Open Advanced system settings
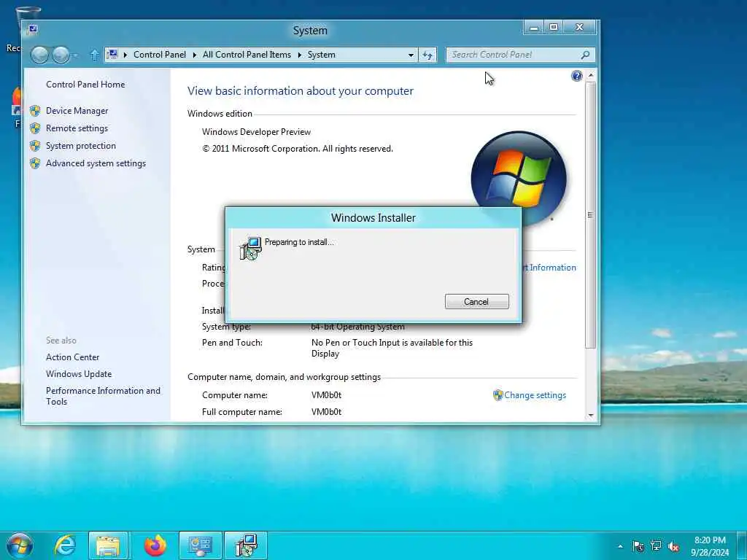 click(96, 163)
